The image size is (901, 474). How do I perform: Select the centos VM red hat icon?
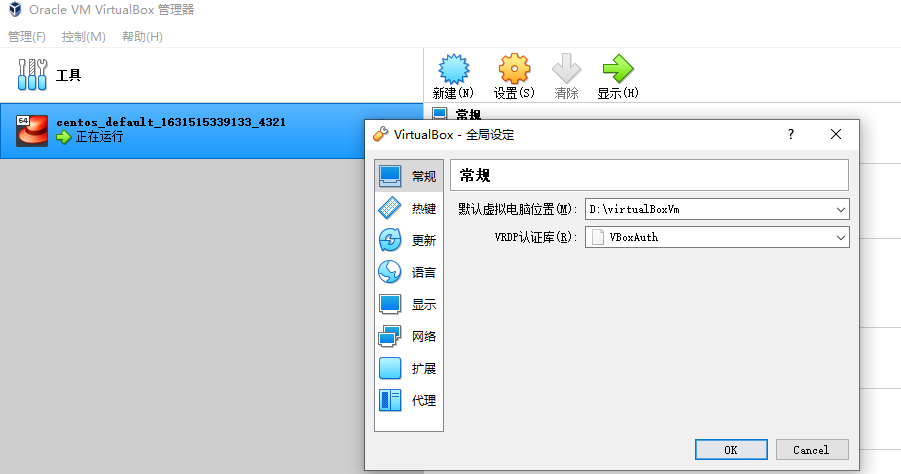(x=32, y=131)
